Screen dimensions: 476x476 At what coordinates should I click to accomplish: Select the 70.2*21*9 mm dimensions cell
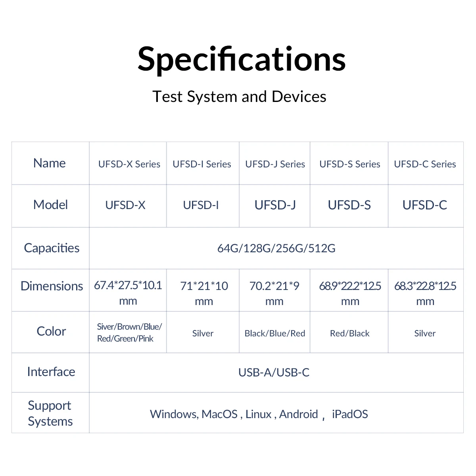274,293
